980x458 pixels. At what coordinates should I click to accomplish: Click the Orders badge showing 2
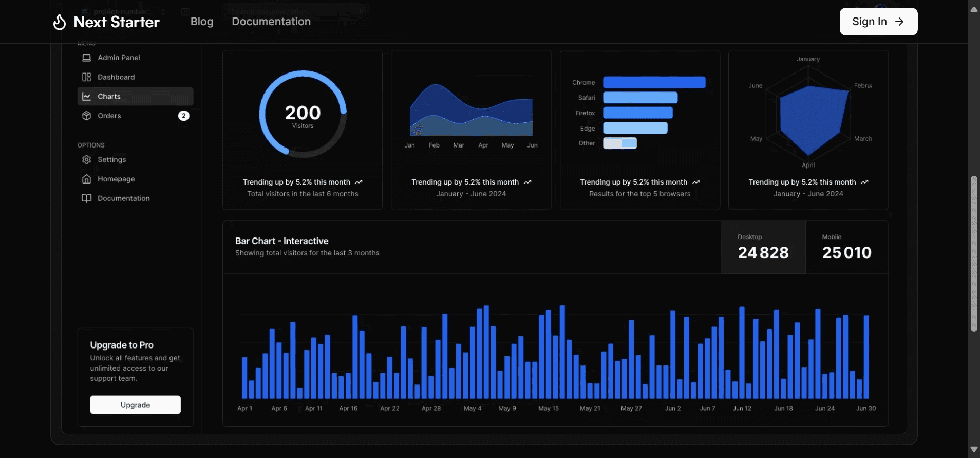pyautogui.click(x=184, y=116)
